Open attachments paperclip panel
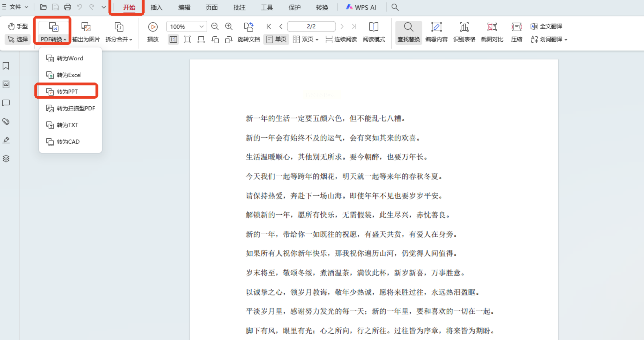Viewport: 644px width, 340px height. coord(6,121)
